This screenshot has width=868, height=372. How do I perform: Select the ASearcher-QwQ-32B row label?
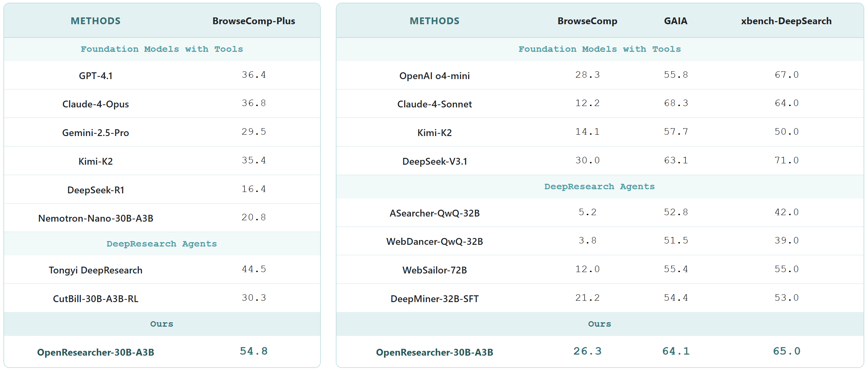(x=434, y=213)
